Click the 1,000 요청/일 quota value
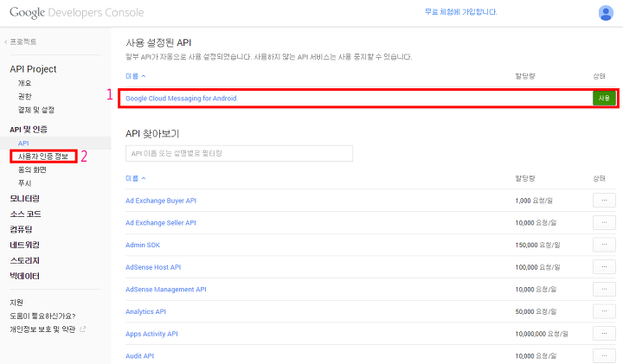 [534, 201]
